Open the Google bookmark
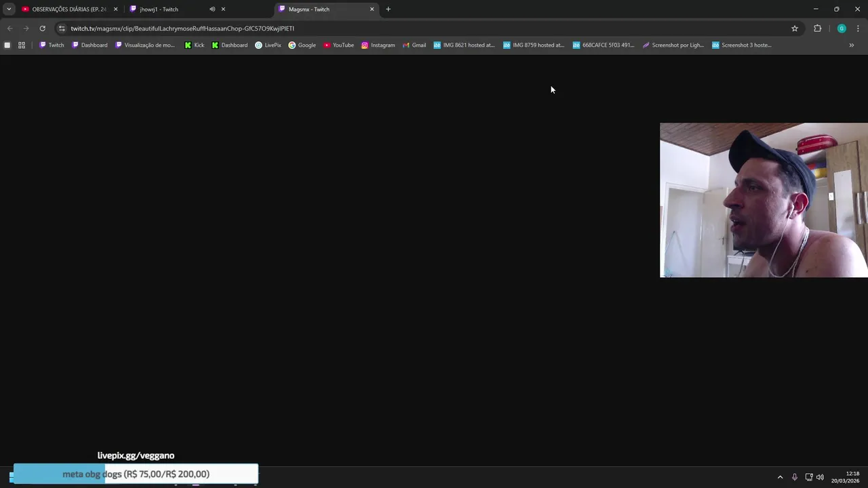This screenshot has width=868, height=488. pos(302,45)
